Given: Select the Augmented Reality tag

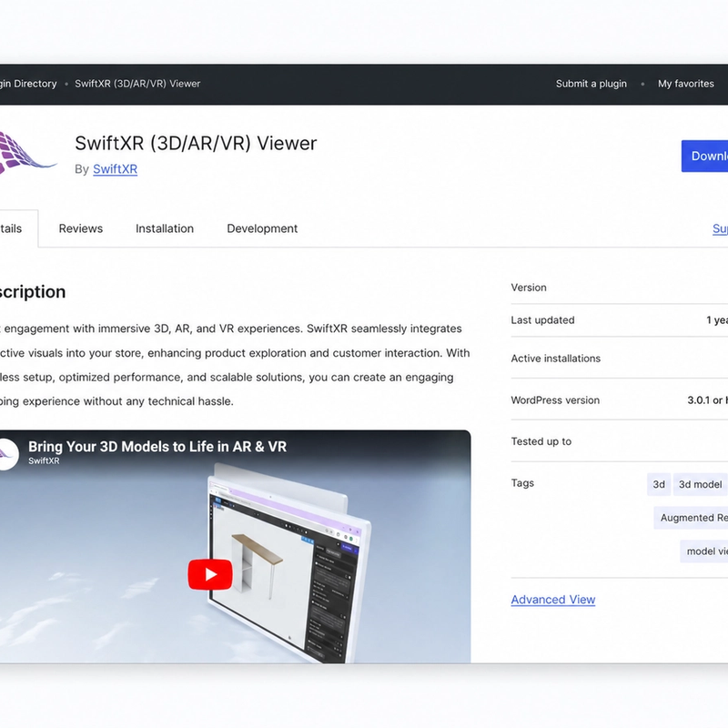Looking at the screenshot, I should tap(691, 518).
